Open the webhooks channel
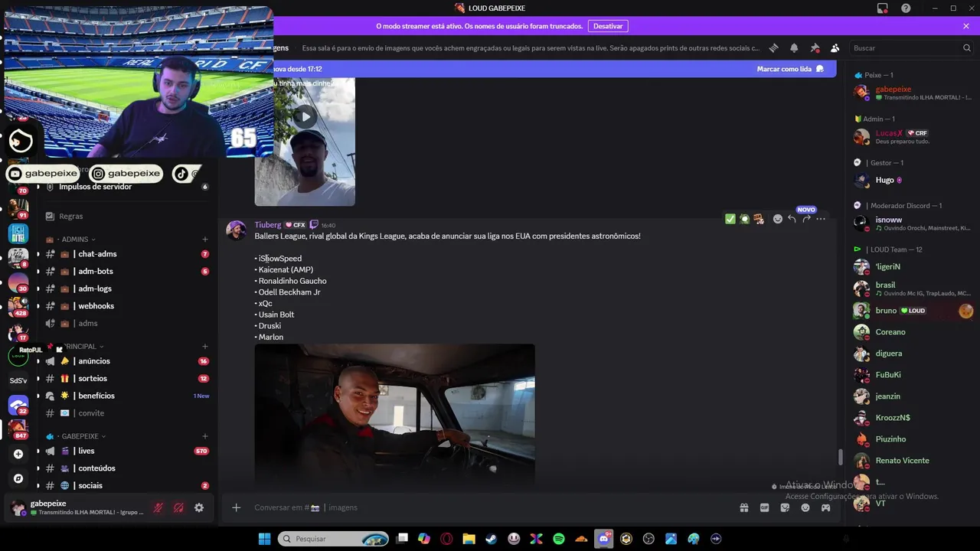 click(126, 306)
